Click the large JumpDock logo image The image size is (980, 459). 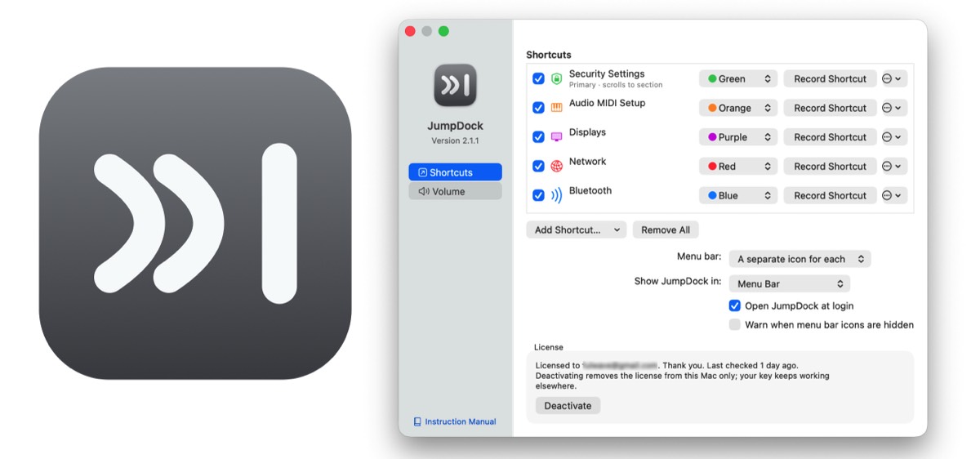pyautogui.click(x=195, y=223)
